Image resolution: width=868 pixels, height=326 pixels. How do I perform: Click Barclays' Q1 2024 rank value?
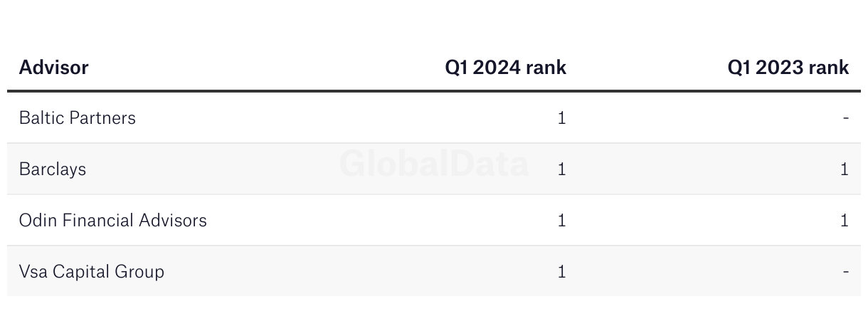(x=561, y=169)
